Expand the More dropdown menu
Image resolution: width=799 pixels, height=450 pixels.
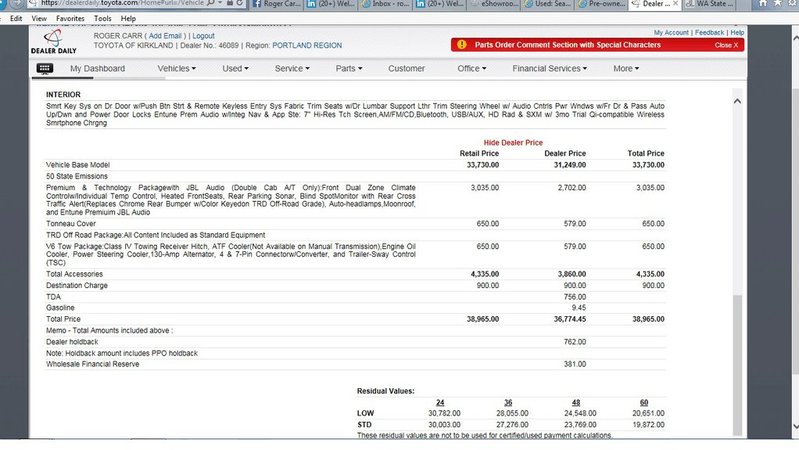(626, 68)
